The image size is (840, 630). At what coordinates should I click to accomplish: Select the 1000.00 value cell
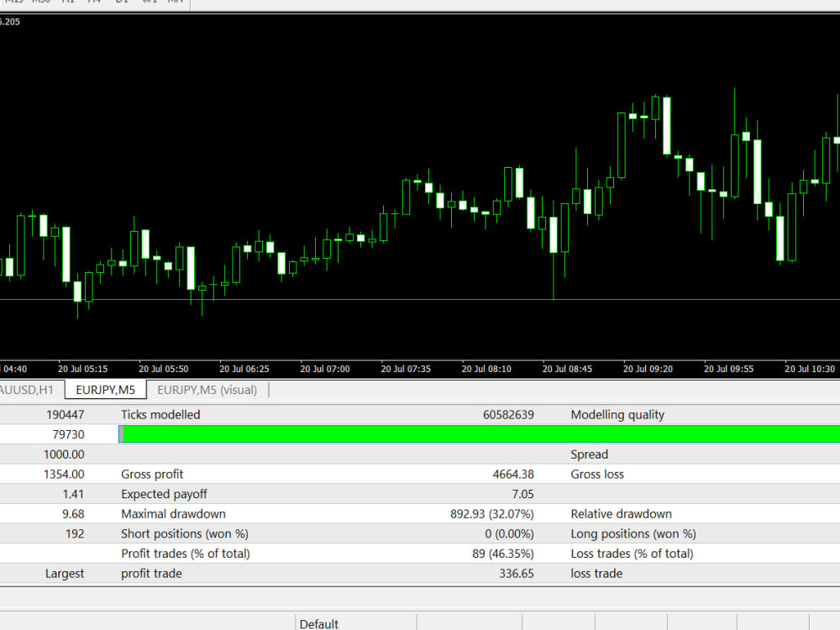[64, 454]
